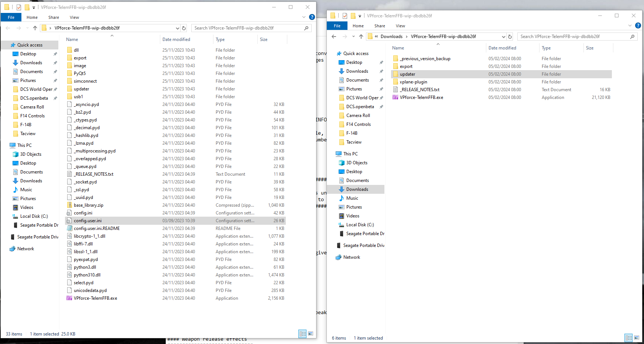Screen dimensions: 644x344
Task: Click This PC icon in right sidebar
Action: coord(339,154)
